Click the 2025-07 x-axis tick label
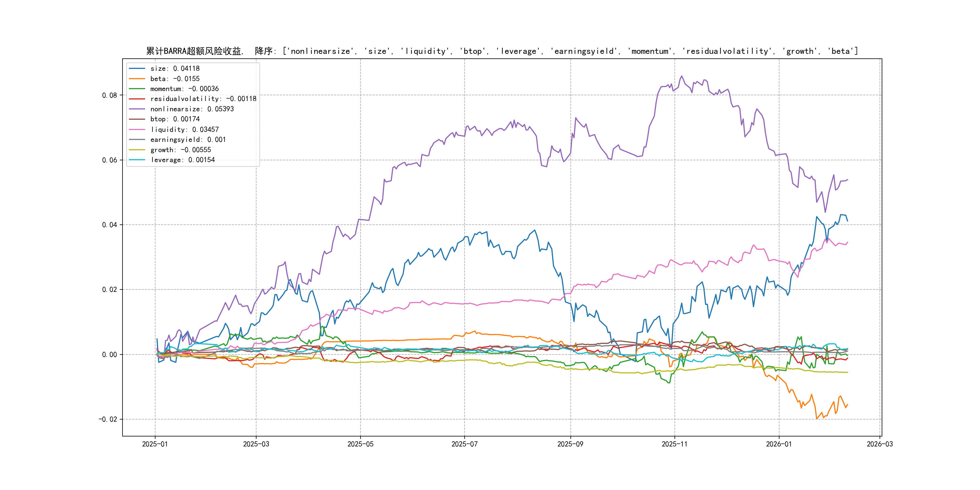Screen dimensions: 980x490 click(464, 444)
